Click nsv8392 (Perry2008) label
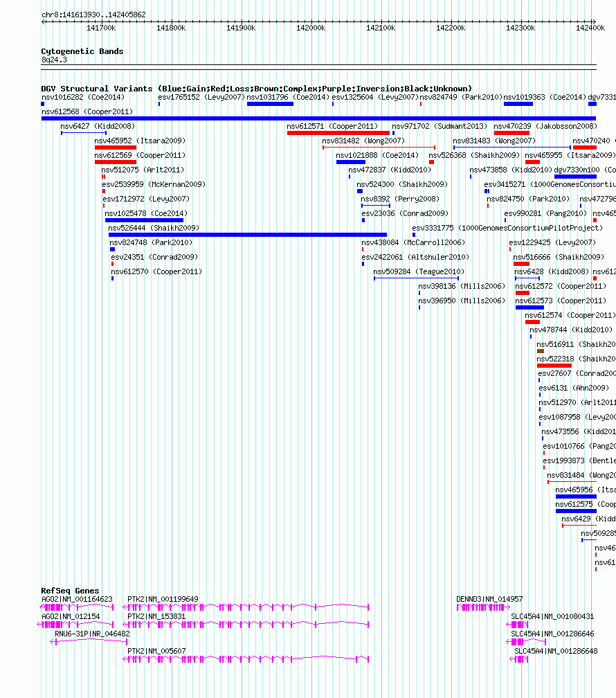The image size is (616, 698). click(x=399, y=199)
